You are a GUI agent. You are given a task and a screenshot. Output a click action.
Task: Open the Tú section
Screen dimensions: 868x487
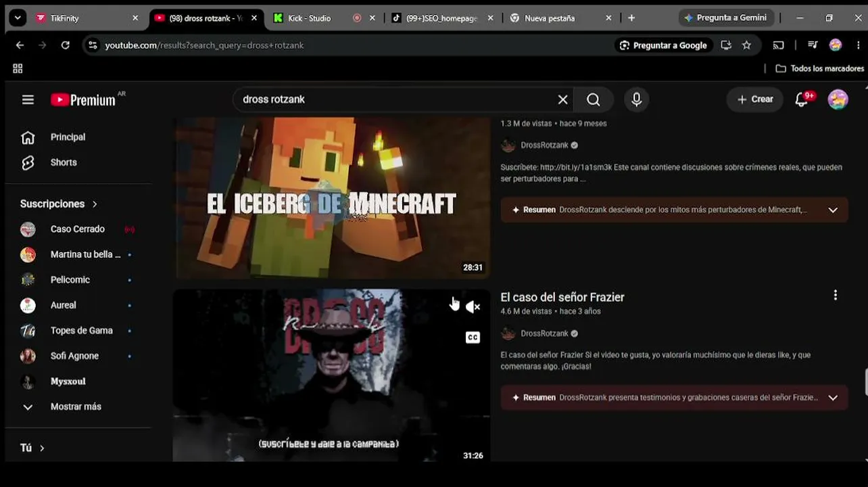point(32,448)
